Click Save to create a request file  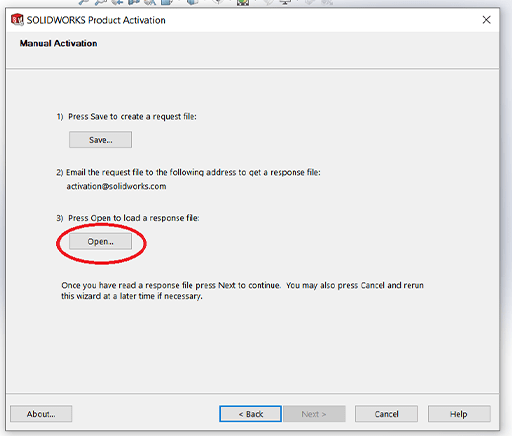(100, 140)
